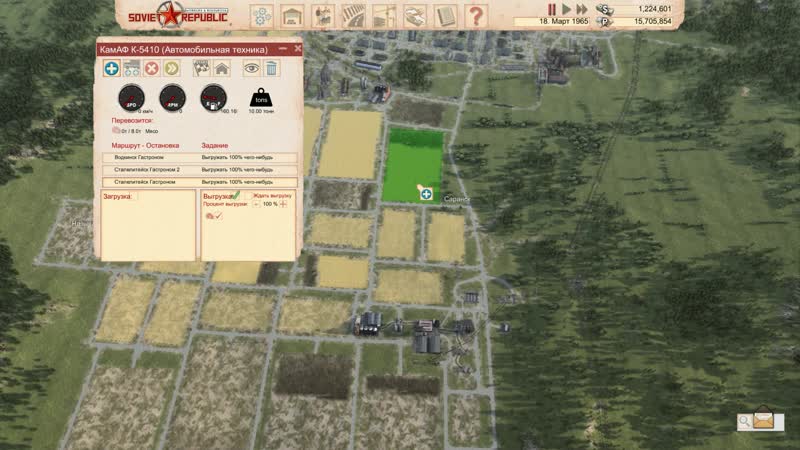Viewport: 800px width, 450px height.
Task: Click the speedometer gauge
Action: point(131,98)
